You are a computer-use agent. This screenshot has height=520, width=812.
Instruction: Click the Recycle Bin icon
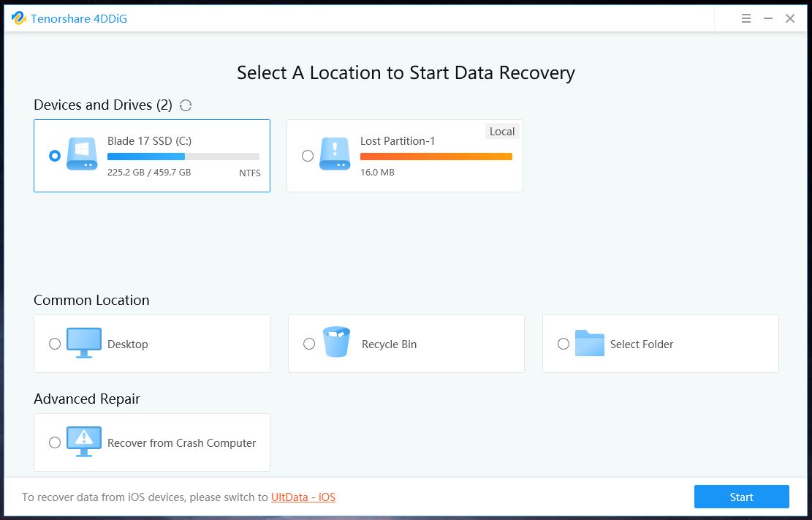pos(336,342)
